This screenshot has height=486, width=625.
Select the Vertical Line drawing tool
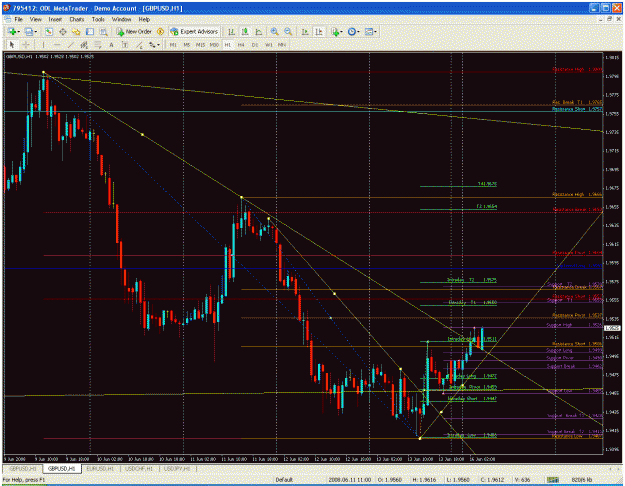point(43,45)
